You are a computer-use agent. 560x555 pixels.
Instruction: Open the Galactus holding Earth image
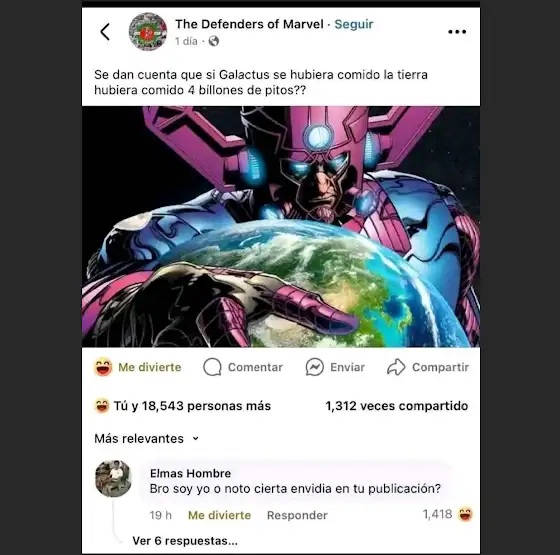(281, 226)
